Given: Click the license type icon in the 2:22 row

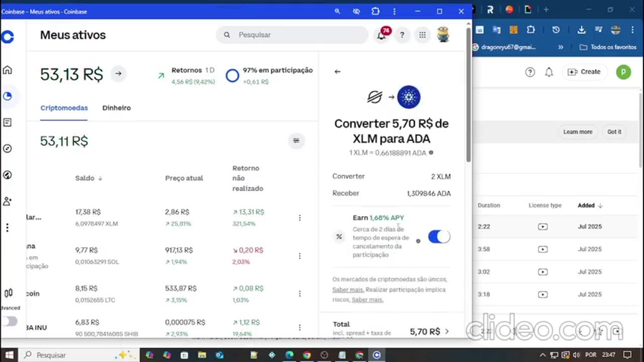Looking at the screenshot, I should tap(543, 227).
